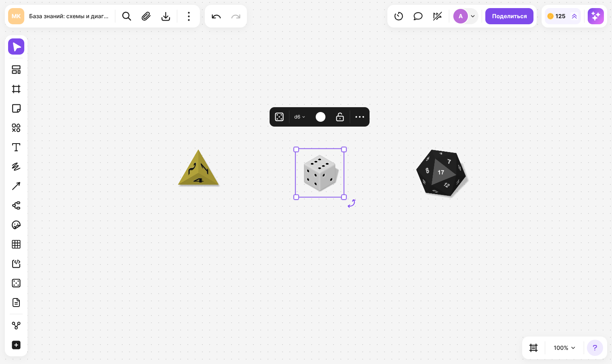Viewport: 612px width, 364px height.
Task: Select the arrow connector tool
Action: 16,186
